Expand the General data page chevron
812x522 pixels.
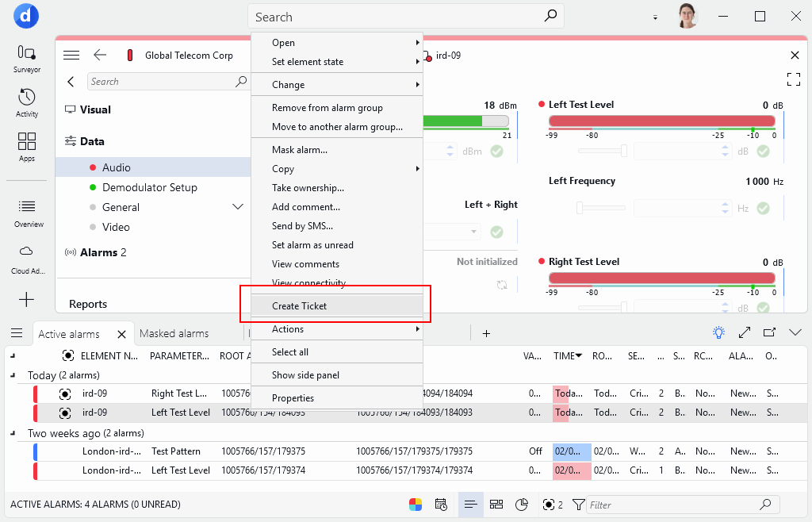tap(238, 206)
